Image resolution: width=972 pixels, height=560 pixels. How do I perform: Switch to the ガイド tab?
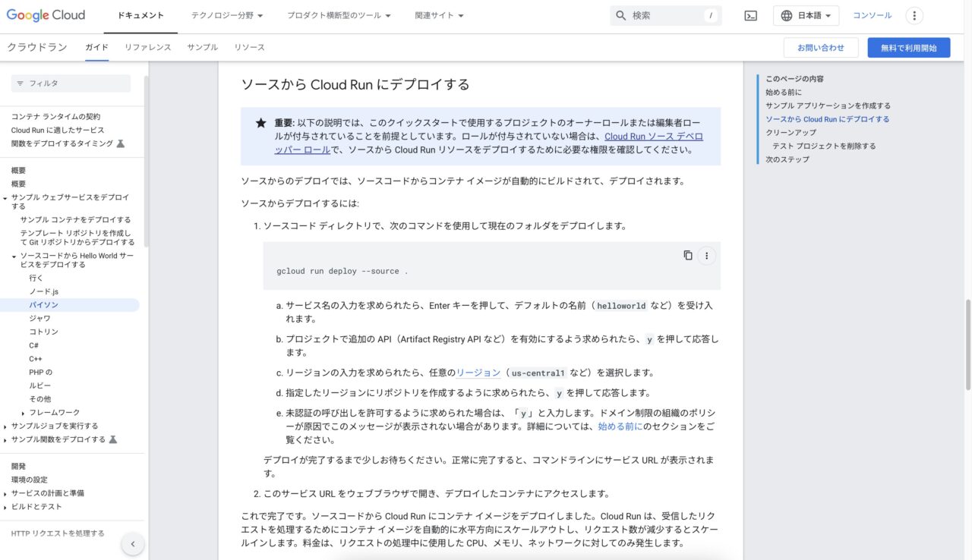(96, 47)
